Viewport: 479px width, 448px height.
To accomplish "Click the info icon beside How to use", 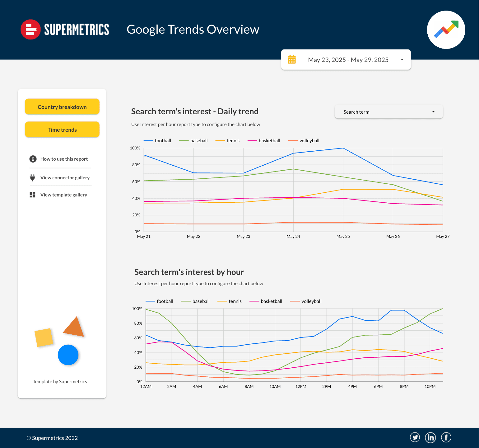I will 33,159.
